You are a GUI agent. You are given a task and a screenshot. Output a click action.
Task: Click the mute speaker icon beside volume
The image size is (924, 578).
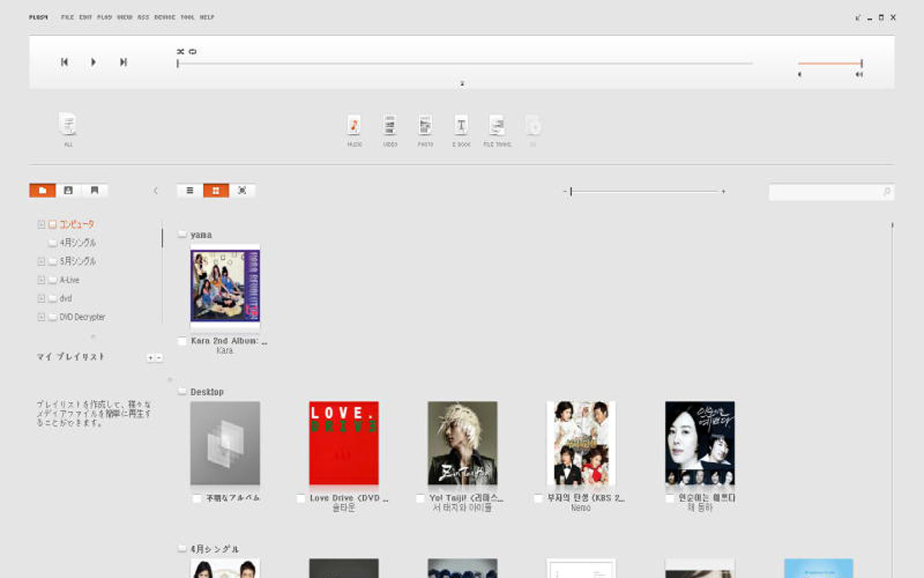pyautogui.click(x=800, y=74)
